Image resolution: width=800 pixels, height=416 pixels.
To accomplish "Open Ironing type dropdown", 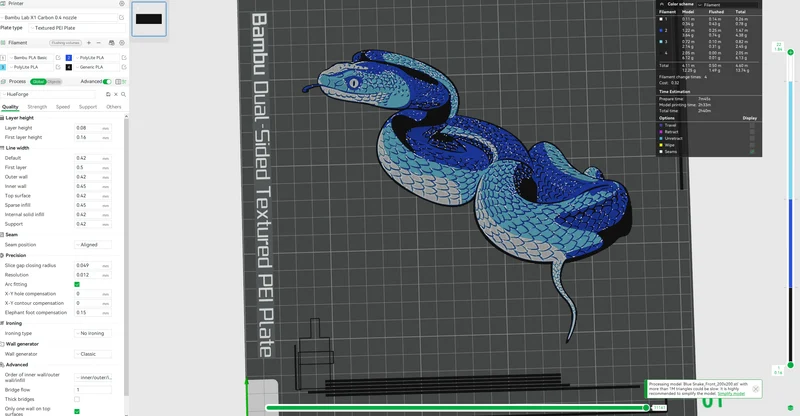I will (x=93, y=333).
